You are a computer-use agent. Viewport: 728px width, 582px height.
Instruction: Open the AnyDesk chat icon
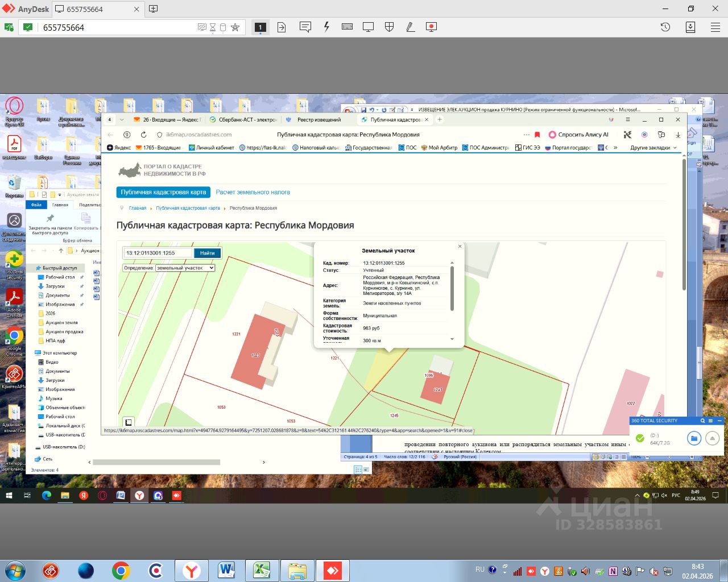[x=305, y=27]
